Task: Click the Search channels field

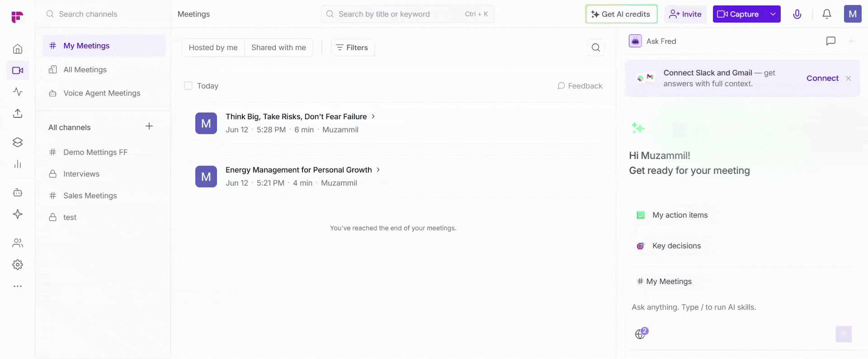Action: click(103, 14)
